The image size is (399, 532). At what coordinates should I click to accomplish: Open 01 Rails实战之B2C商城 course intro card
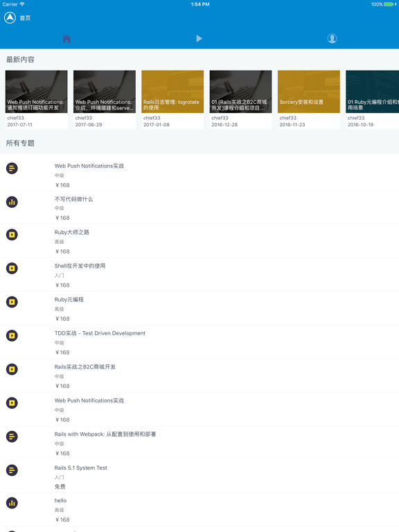tap(240, 100)
